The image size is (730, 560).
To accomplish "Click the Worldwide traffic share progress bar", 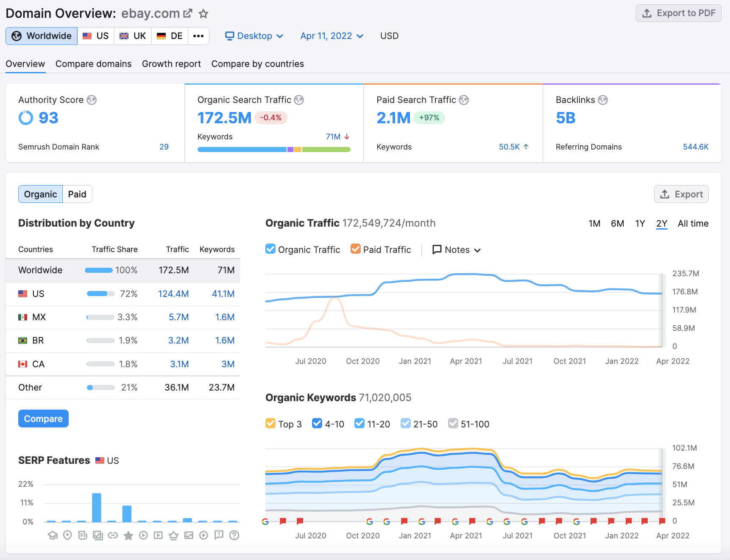I will [99, 270].
